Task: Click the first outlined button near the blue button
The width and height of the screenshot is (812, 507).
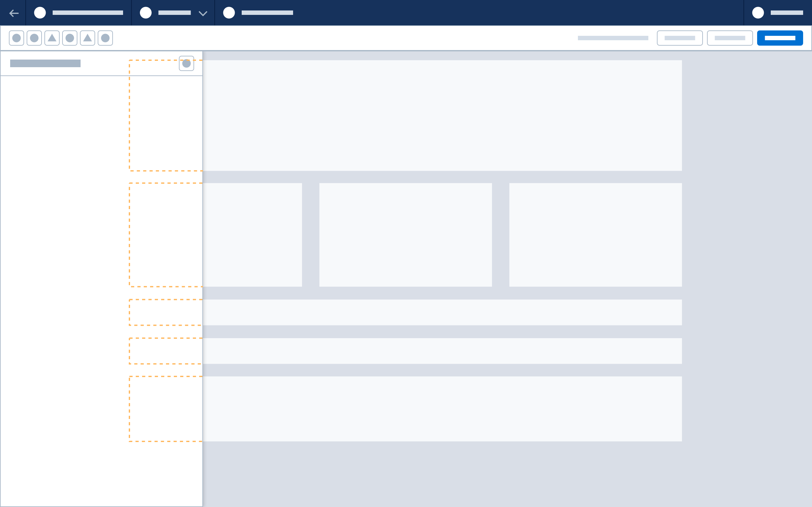Action: (x=680, y=38)
